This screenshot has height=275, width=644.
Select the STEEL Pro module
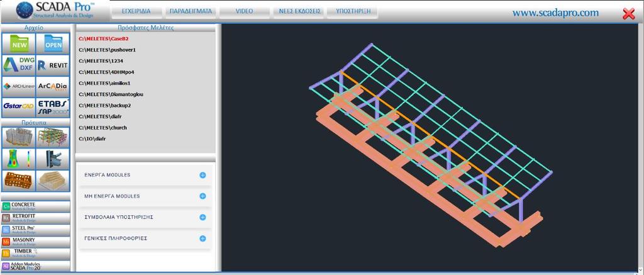36,230
